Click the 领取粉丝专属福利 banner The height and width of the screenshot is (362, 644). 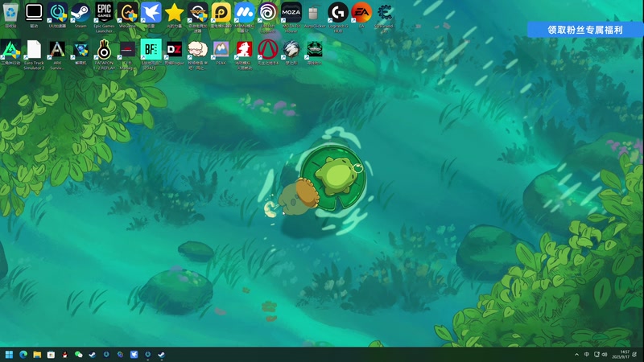[x=585, y=30]
